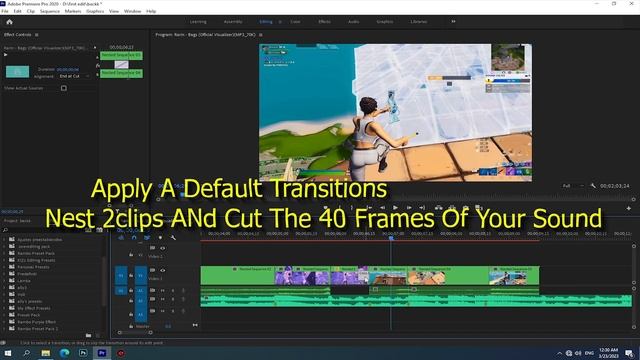
Task: Expand the Rambo Purple Effect folder
Action: tap(4, 322)
